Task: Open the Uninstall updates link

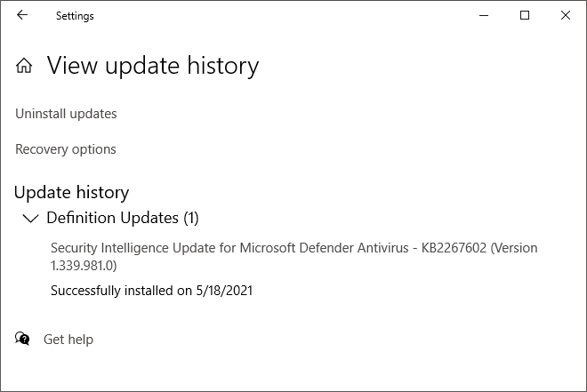Action: point(66,114)
